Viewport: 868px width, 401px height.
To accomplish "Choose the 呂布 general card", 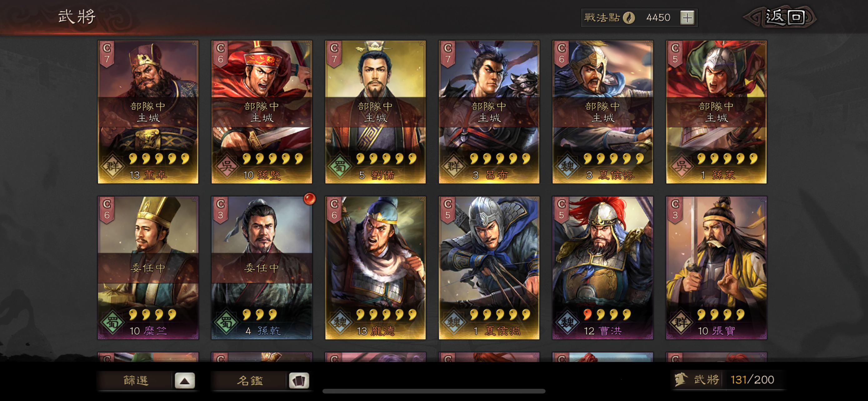I will 489,112.
